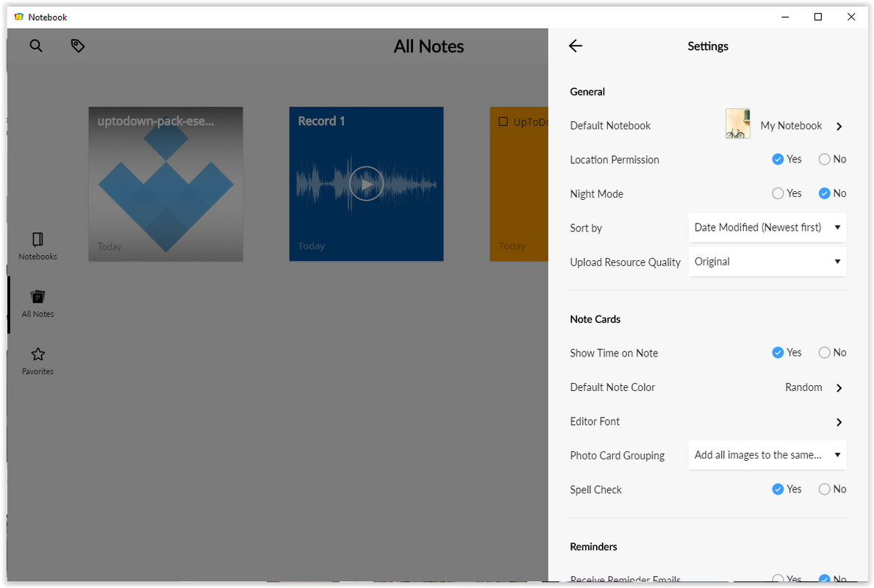This screenshot has width=874, height=588.
Task: Close the Notebook window
Action: 850,17
